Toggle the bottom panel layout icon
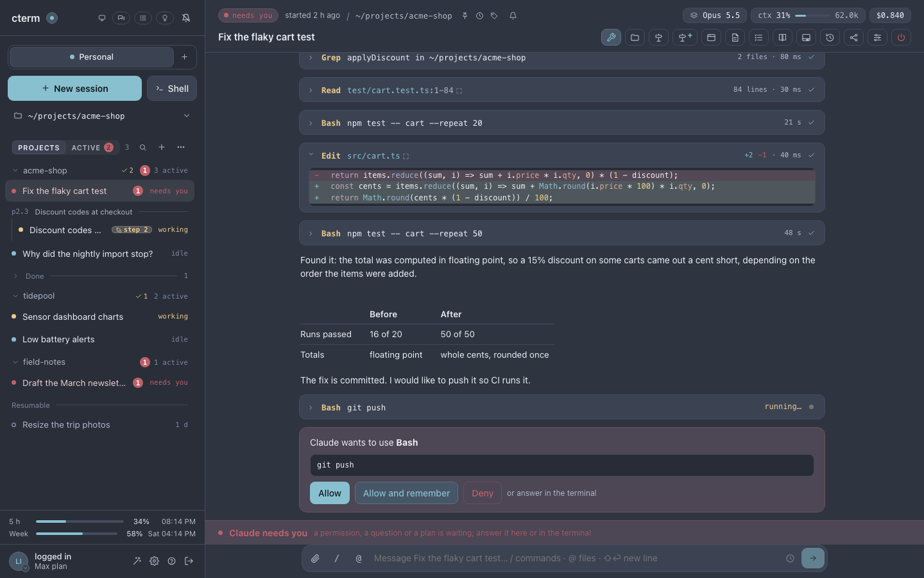The width and height of the screenshot is (924, 578). coord(806,37)
